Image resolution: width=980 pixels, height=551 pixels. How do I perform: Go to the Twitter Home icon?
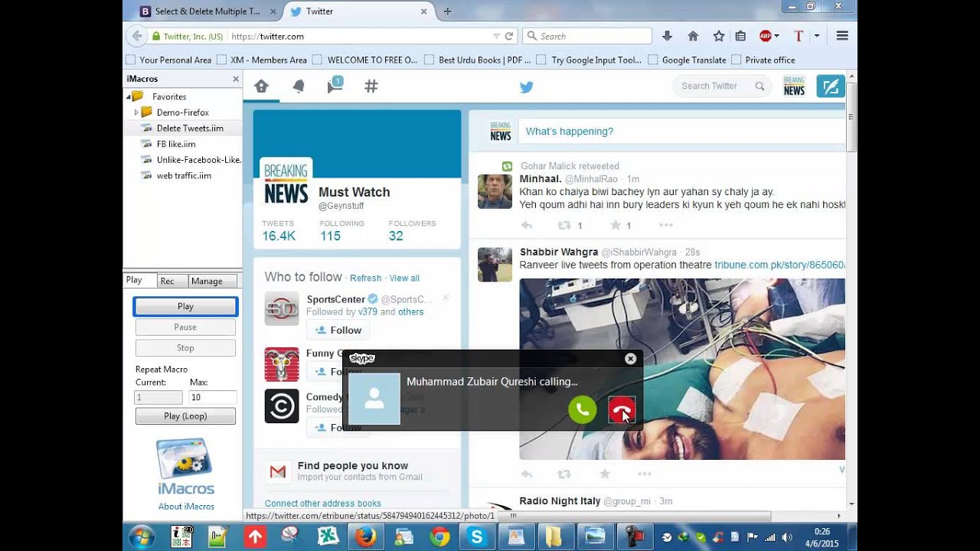[x=261, y=86]
